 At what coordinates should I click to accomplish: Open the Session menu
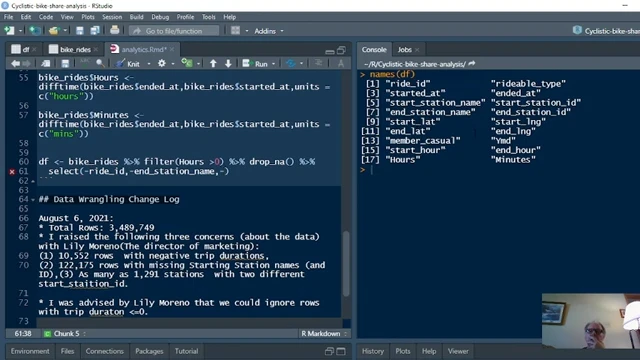point(112,17)
